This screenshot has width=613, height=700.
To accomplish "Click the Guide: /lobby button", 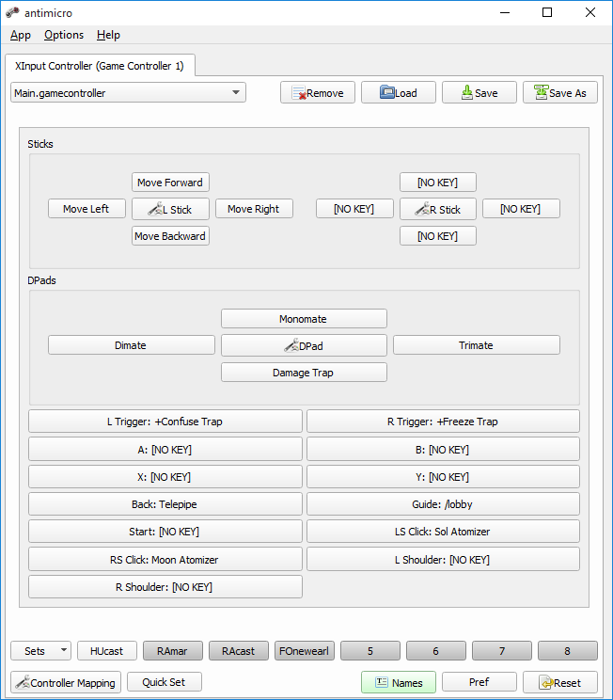I will point(443,504).
